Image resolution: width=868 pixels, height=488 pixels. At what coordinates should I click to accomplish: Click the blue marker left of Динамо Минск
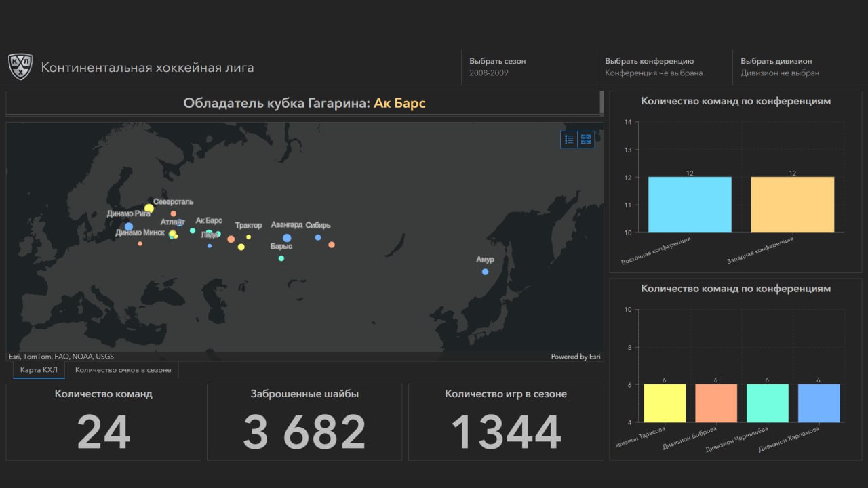(x=129, y=226)
